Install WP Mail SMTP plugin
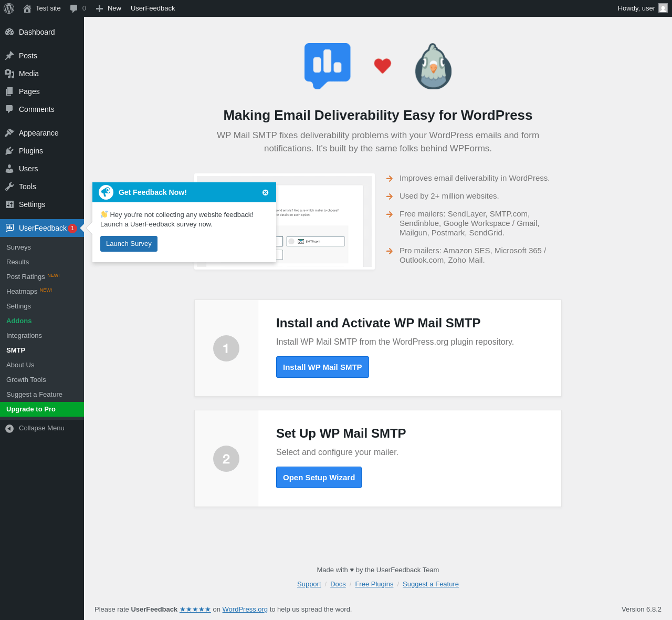The width and height of the screenshot is (672, 620). click(322, 367)
